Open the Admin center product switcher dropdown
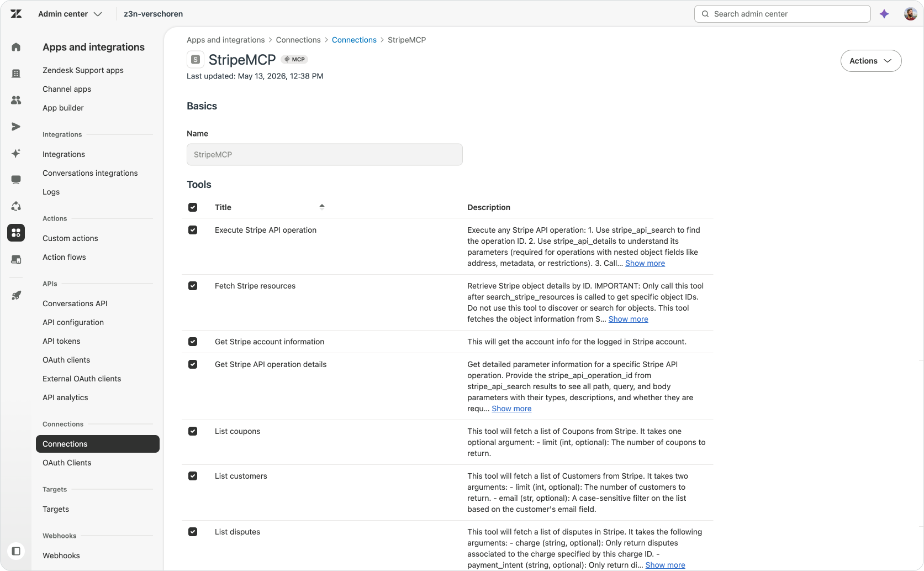 (x=70, y=14)
